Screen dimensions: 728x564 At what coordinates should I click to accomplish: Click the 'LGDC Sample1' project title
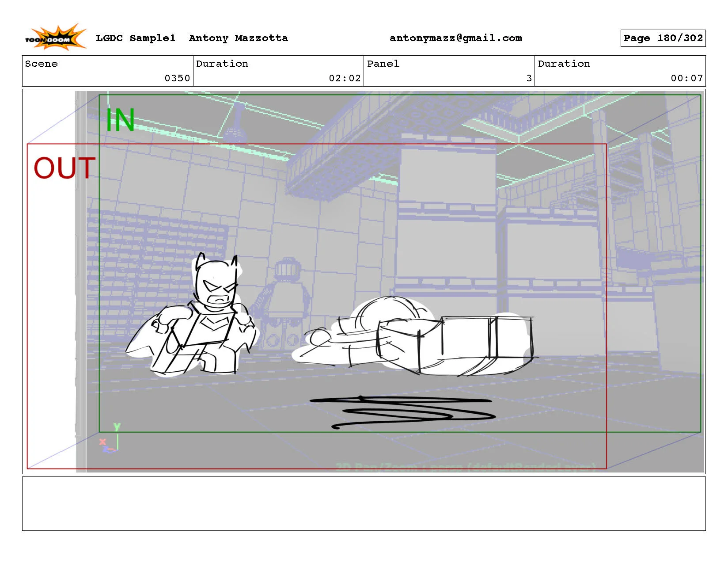(136, 38)
